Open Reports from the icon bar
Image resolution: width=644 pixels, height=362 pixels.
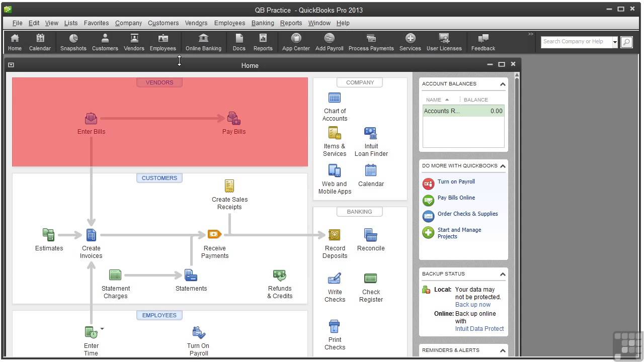click(263, 42)
